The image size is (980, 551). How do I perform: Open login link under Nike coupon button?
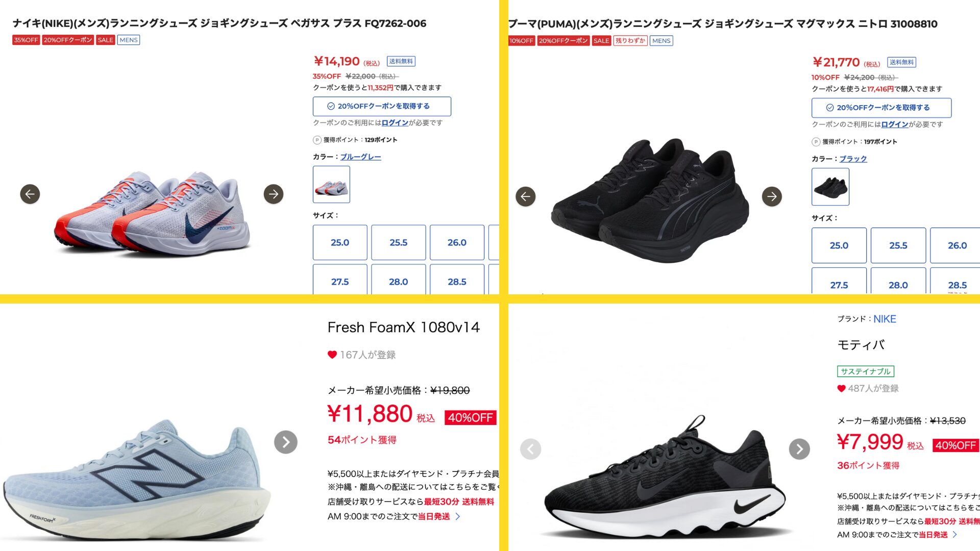(395, 123)
